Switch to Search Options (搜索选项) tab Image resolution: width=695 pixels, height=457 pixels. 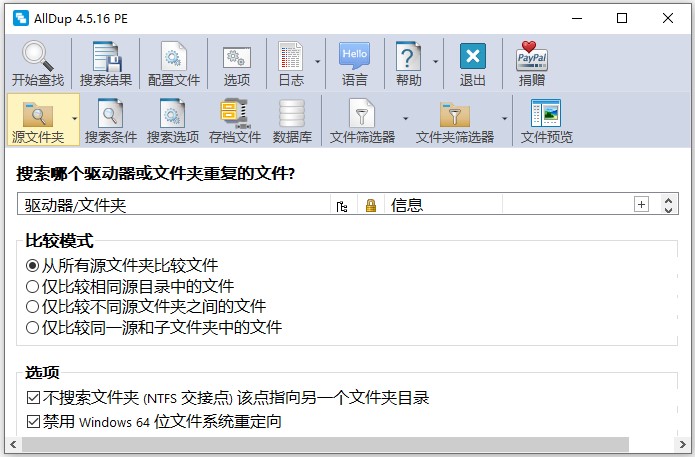172,120
